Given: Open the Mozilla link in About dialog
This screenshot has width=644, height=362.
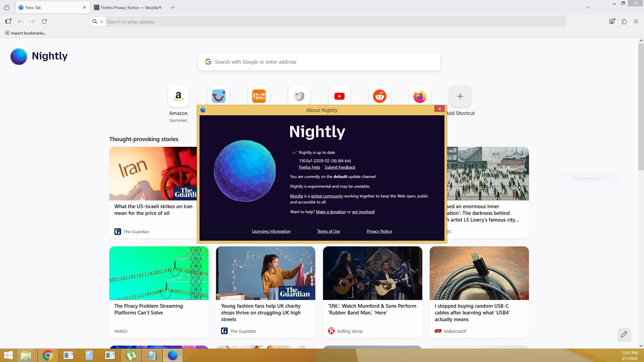Looking at the screenshot, I should [x=297, y=196].
